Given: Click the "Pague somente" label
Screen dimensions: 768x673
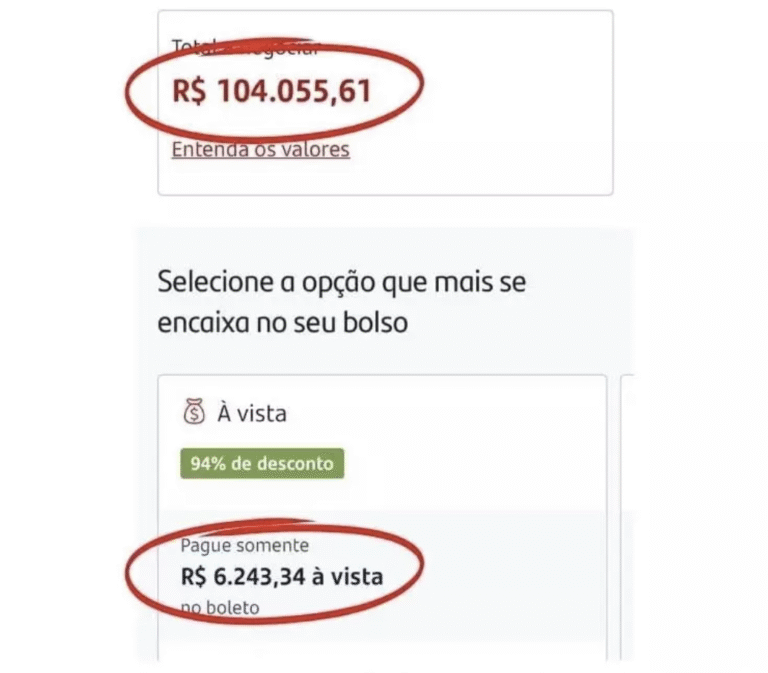Looking at the screenshot, I should pos(245,546).
